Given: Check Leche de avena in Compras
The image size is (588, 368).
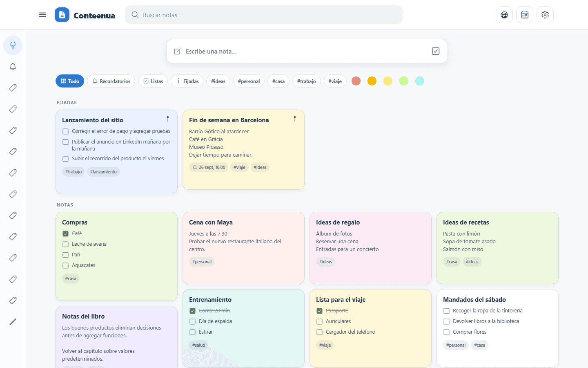Looking at the screenshot, I should pyautogui.click(x=65, y=244).
